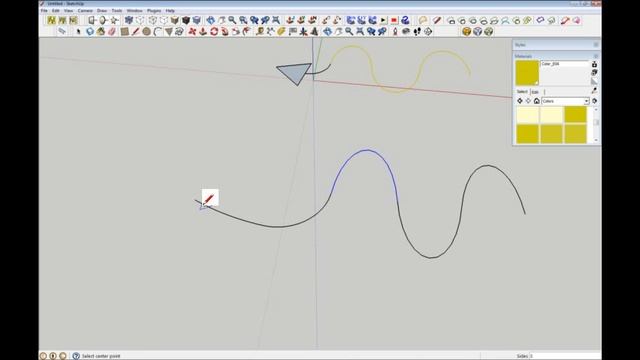Choose the Circle drawing tool

pos(147,31)
